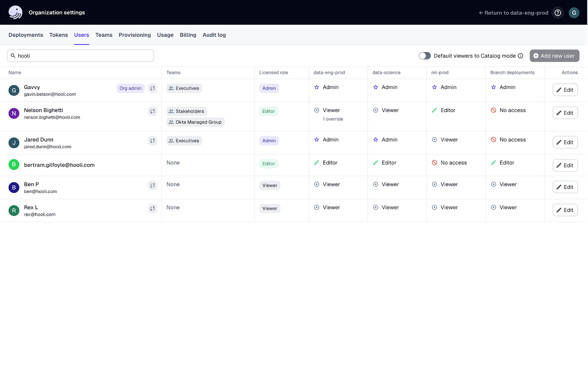This screenshot has width=588, height=384.
Task: Click bertram.gilfoyle's green B avatar
Action: [14, 165]
